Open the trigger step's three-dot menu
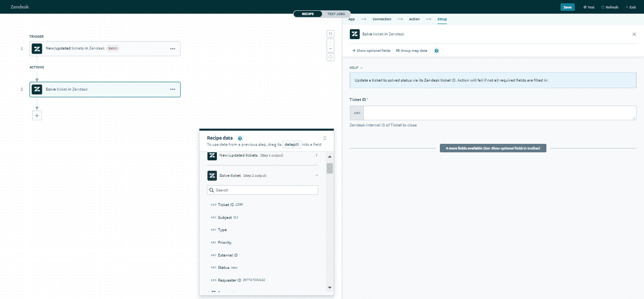The height and width of the screenshot is (299, 644). click(x=173, y=49)
